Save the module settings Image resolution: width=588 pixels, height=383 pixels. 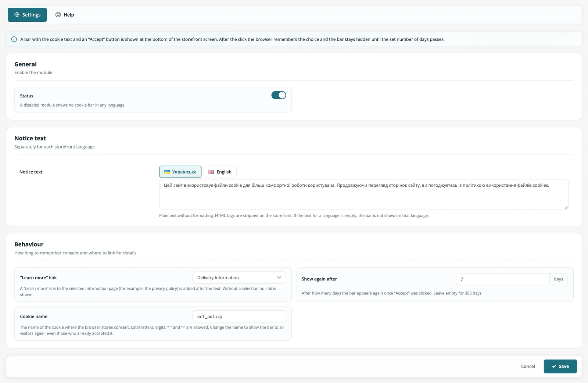tap(560, 366)
